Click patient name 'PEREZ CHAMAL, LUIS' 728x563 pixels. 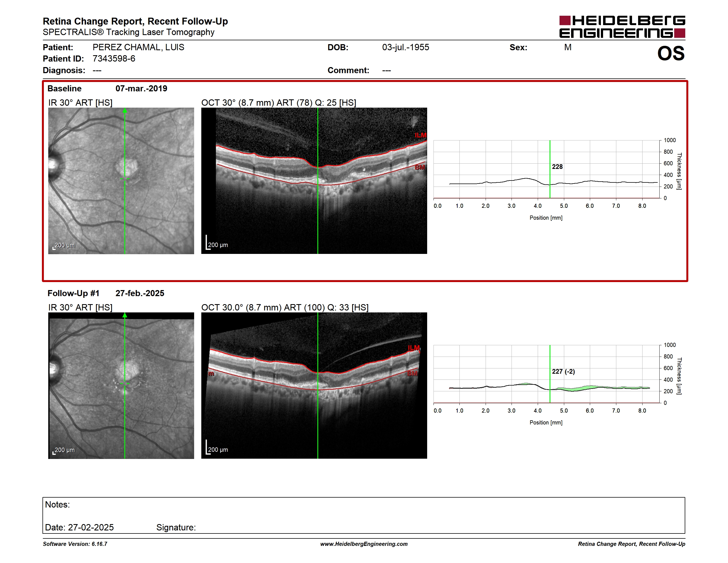(138, 47)
